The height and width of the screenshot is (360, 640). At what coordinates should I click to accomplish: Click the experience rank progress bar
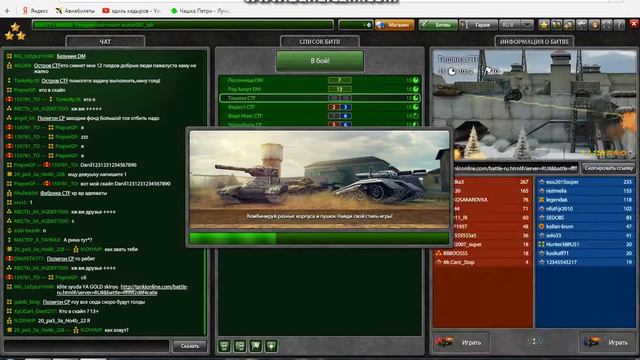[182, 25]
